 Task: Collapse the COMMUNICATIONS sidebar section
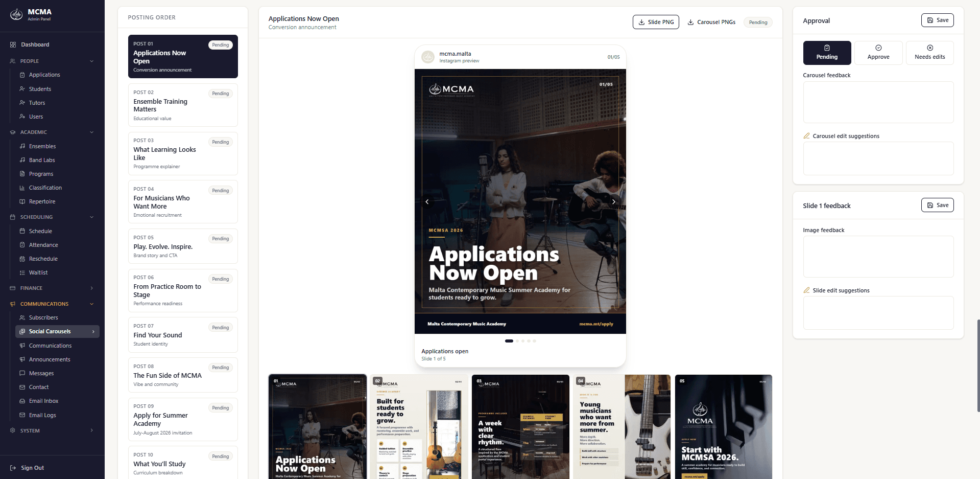[92, 304]
